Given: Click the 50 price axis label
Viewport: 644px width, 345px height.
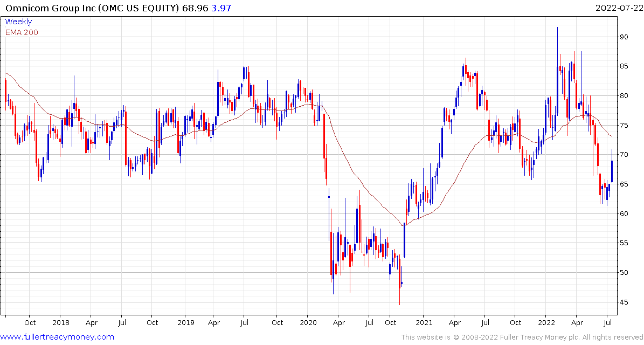Looking at the screenshot, I should click(x=625, y=272).
